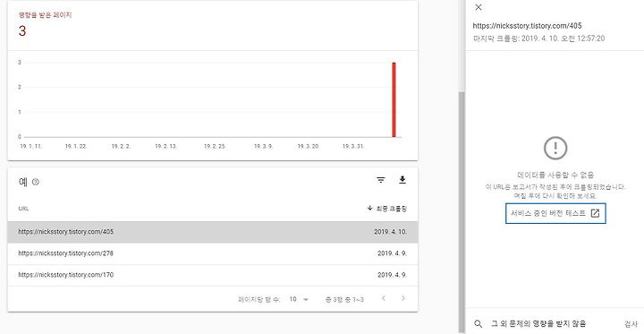The width and height of the screenshot is (644, 334).
Task: Select row nicksstory.tistory.com/278
Action: 213,253
